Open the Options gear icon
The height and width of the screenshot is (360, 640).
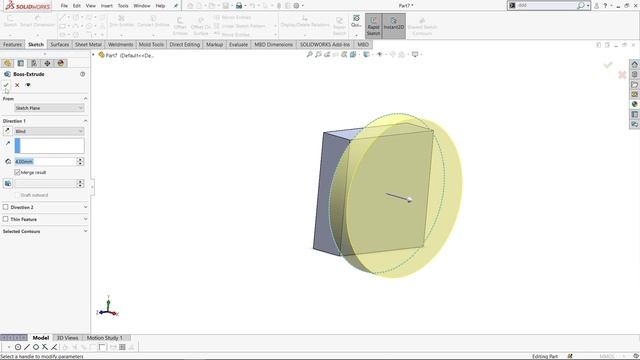296,6
